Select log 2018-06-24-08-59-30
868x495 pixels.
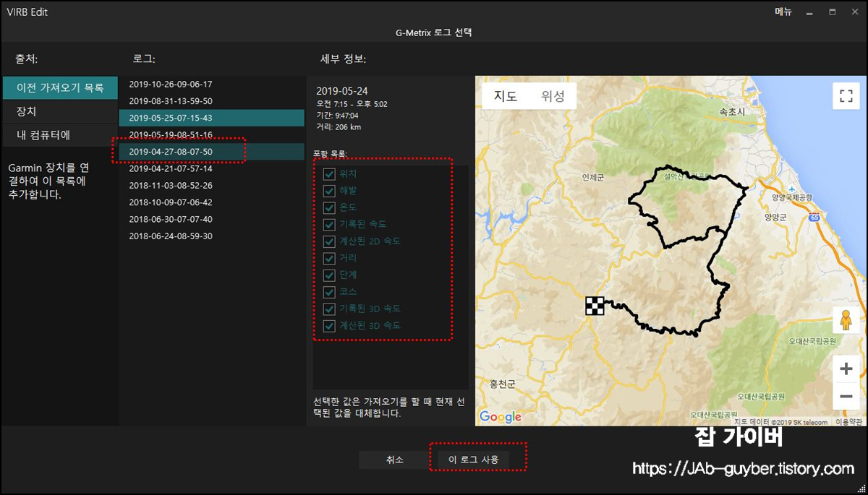point(212,236)
